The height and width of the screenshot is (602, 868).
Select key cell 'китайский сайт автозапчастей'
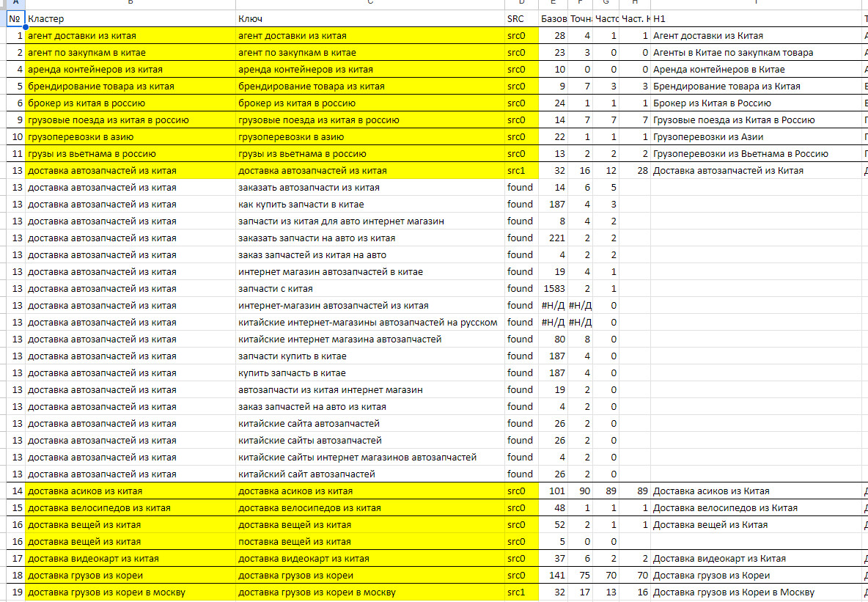pyautogui.click(x=369, y=474)
